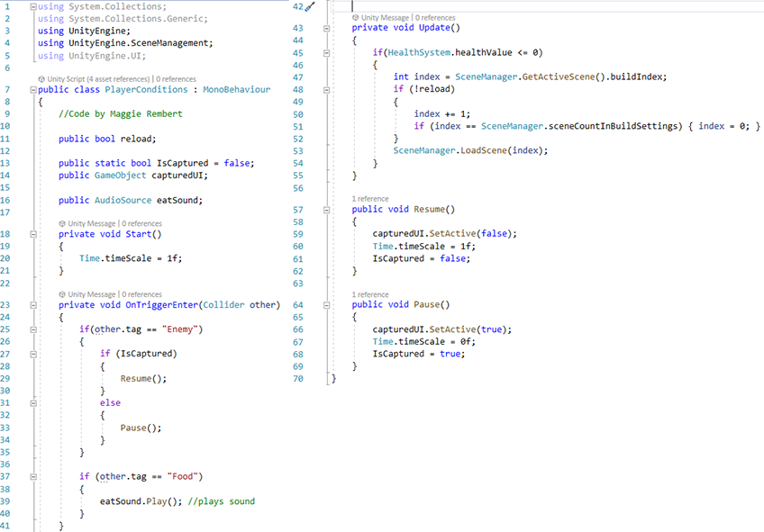Click the 'PlayerConditions' class name
Image resolution: width=764 pixels, height=532 pixels.
[x=146, y=89]
